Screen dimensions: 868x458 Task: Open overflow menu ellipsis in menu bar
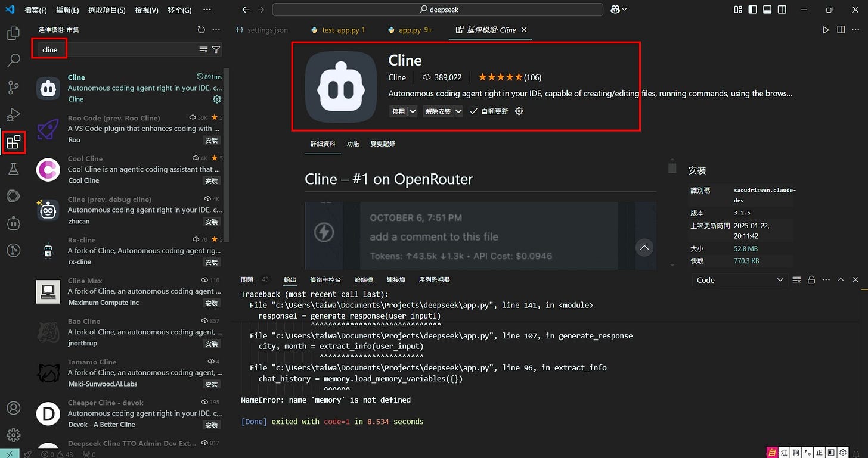[207, 10]
